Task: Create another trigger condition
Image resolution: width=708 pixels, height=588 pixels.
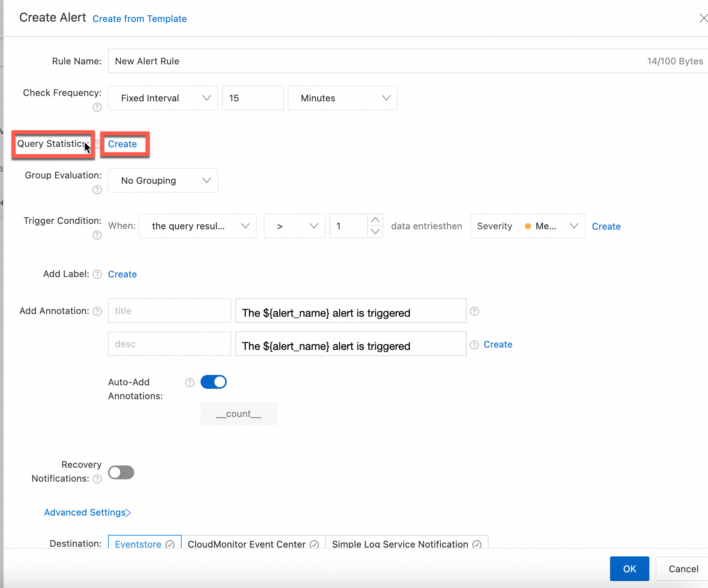Action: coord(606,227)
